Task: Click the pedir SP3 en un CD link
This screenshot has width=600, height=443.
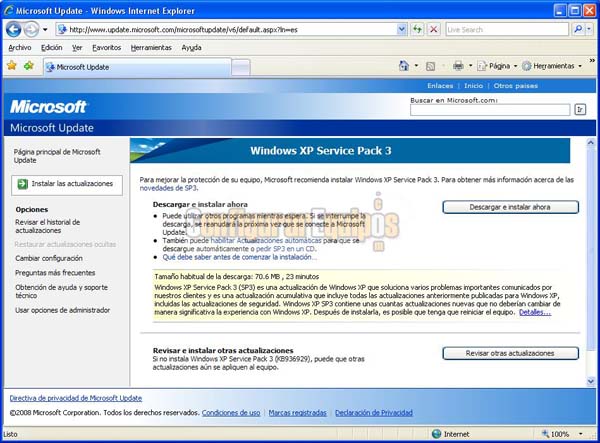Action: point(286,249)
